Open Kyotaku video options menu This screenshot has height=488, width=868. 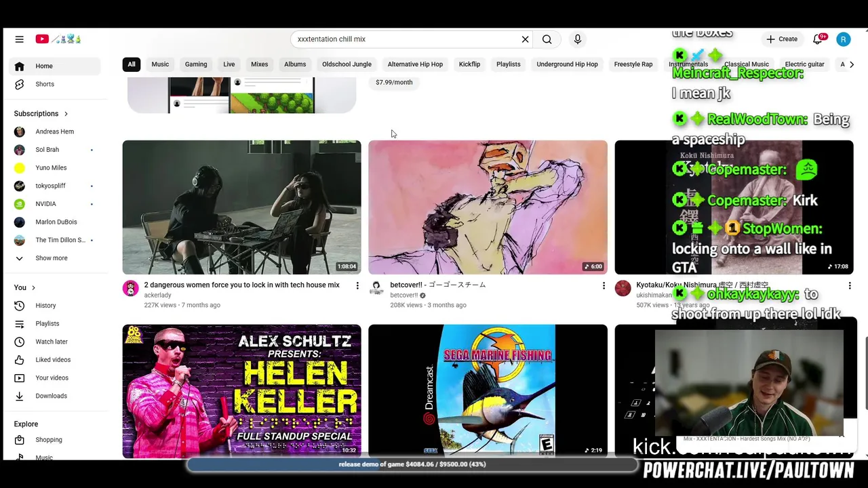[x=850, y=286]
